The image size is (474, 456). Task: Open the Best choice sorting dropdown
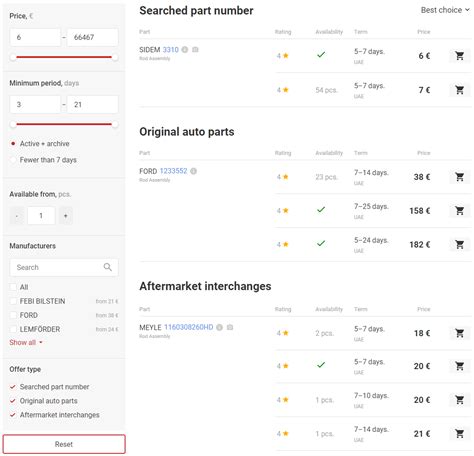click(445, 10)
